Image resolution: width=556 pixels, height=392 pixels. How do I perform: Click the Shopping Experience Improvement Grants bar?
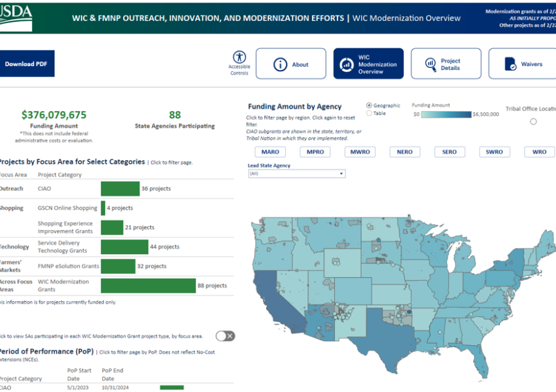(x=112, y=227)
